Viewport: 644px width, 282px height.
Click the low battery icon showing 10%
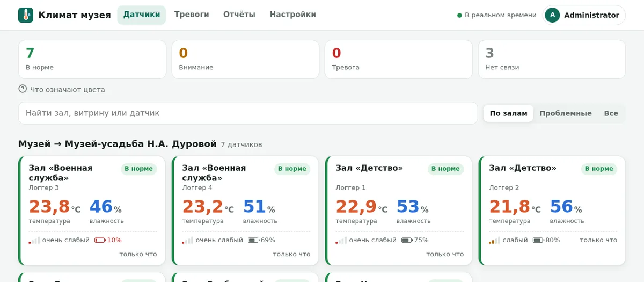(x=100, y=240)
